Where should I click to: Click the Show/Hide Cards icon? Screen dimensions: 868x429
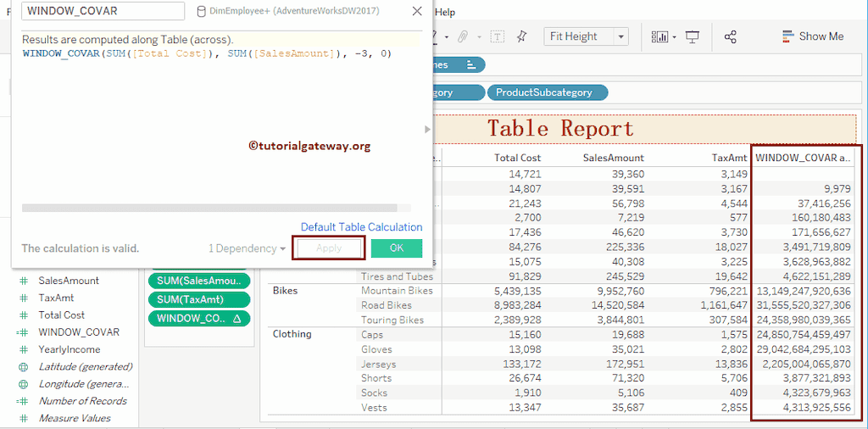click(x=659, y=36)
